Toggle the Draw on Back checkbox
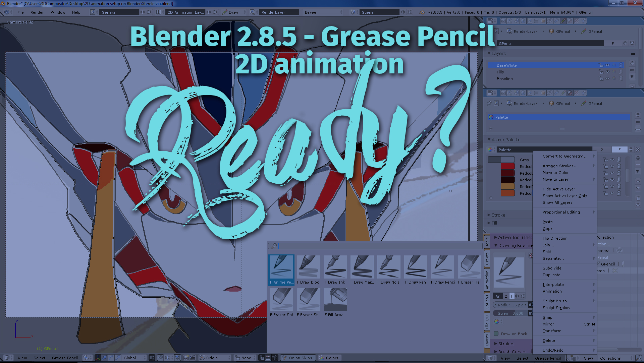Screen dimensions: 644x363 pyautogui.click(x=495, y=334)
